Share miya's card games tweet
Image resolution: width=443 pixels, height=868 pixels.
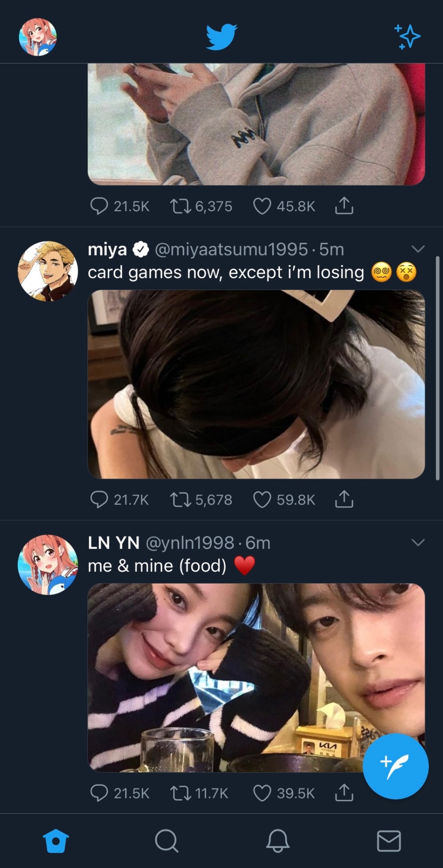(x=344, y=500)
